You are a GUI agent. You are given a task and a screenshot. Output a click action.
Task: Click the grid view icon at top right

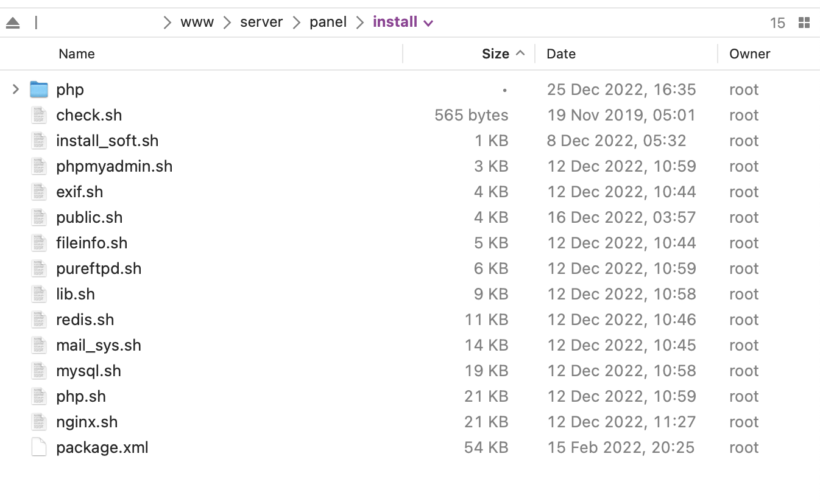click(x=804, y=23)
